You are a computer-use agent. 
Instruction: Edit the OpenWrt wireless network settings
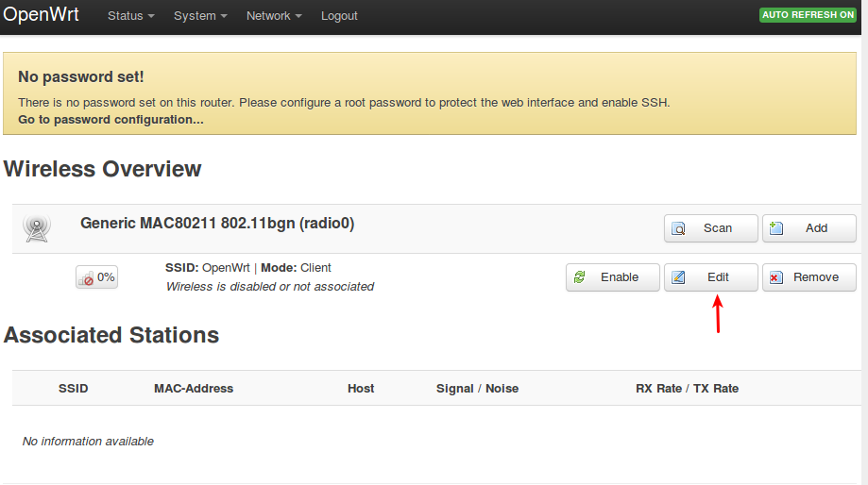pyautogui.click(x=711, y=277)
